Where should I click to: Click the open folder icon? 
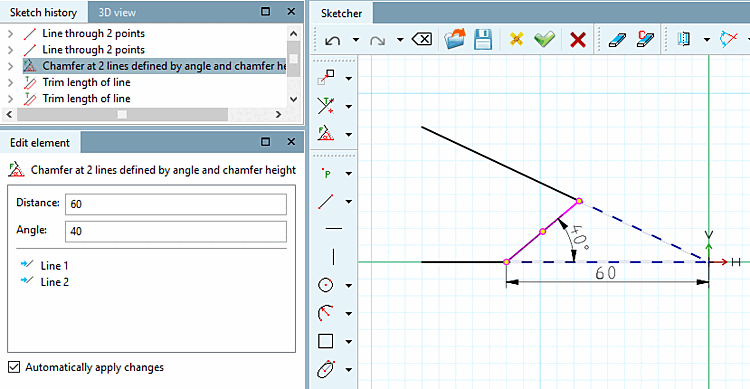454,39
